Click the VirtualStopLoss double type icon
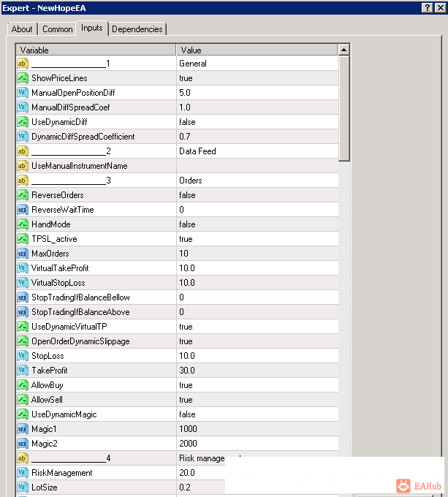The height and width of the screenshot is (497, 448). tap(23, 282)
